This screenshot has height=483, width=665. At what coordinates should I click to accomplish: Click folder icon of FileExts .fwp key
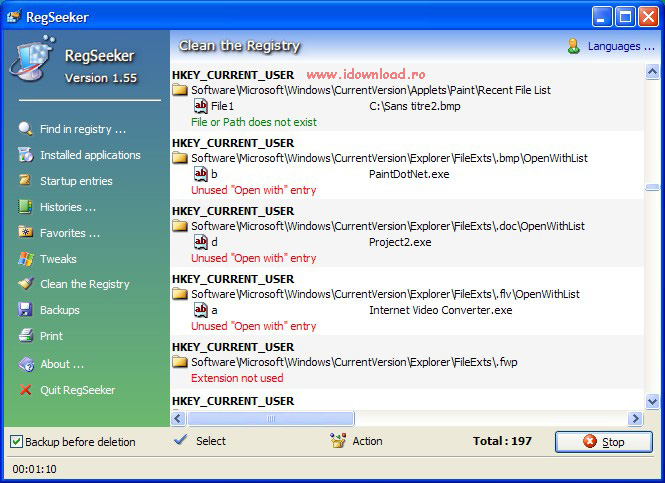point(180,362)
